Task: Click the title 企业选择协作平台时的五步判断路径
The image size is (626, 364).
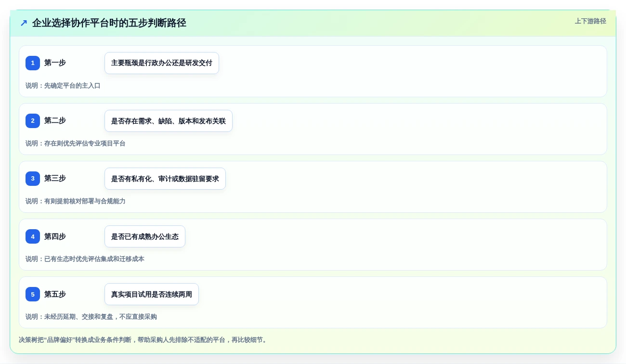Action: (x=109, y=23)
